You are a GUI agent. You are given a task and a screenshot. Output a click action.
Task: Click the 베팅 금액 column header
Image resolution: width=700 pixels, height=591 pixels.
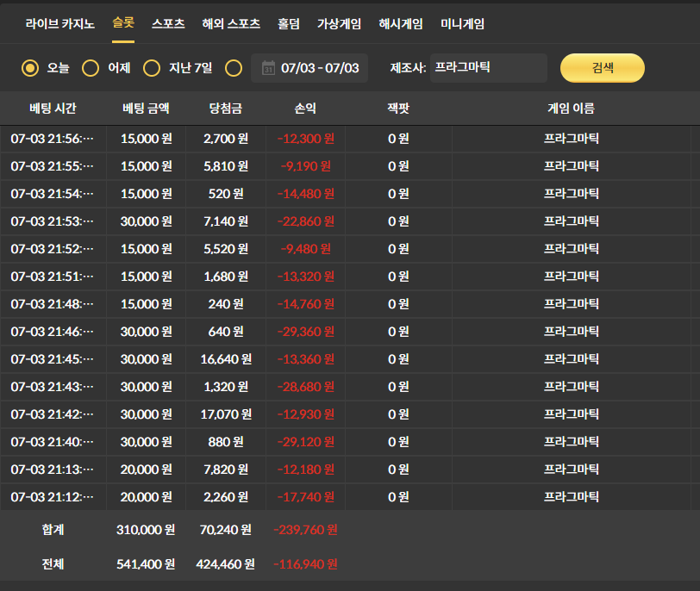[146, 109]
